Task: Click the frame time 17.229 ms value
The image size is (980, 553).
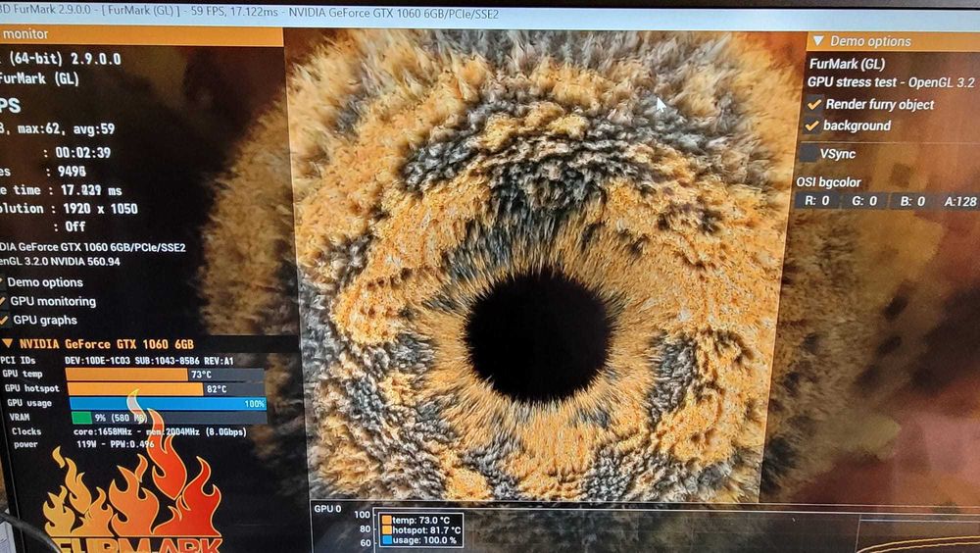Action: click(90, 190)
